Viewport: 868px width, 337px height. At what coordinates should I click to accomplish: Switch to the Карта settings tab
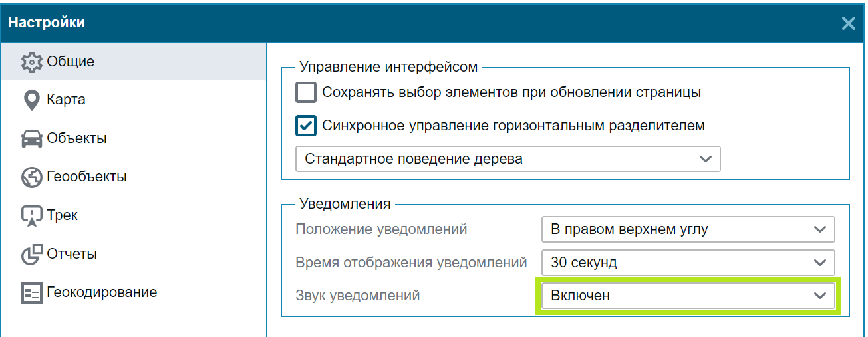(66, 100)
